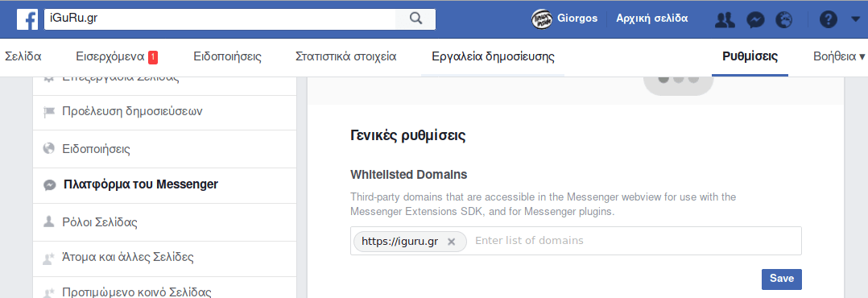The image size is (868, 298).
Task: Open the Ειδοποιήσεις top tab
Action: click(x=228, y=56)
